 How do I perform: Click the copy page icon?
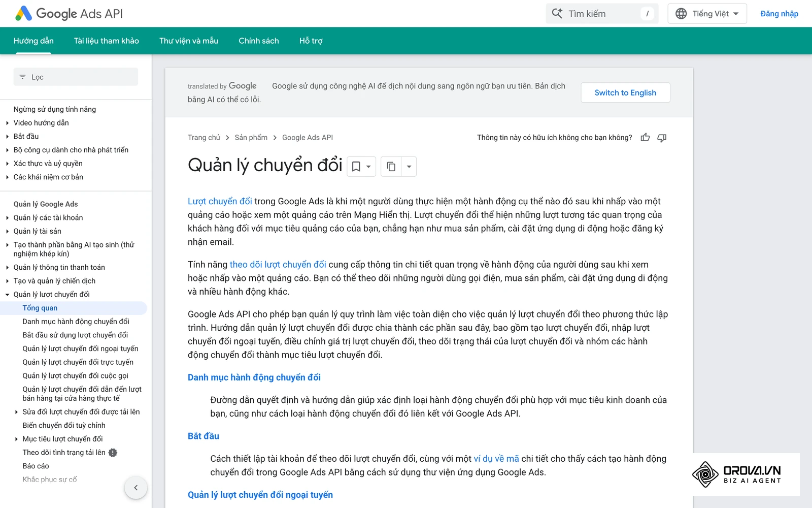391,167
